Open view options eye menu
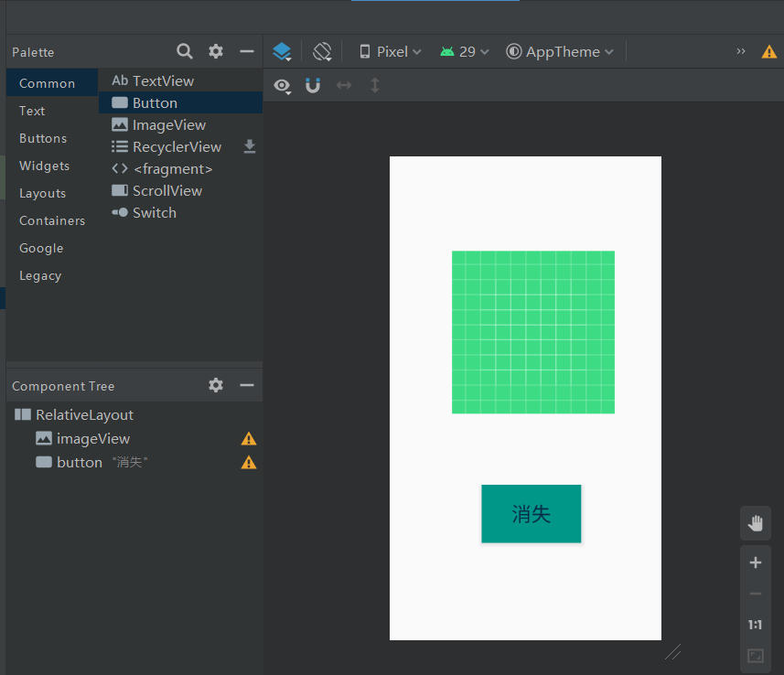Screen dimensions: 784x675 283,86
